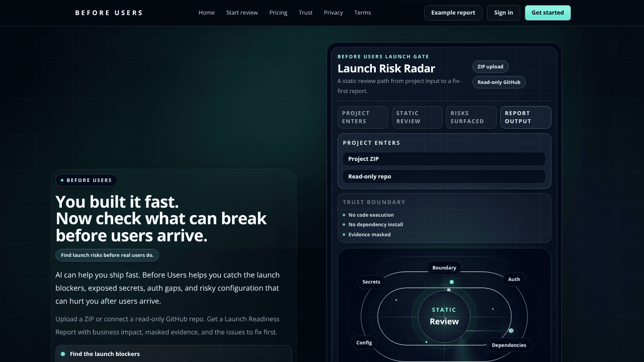Click the Config radar label

pyautogui.click(x=364, y=342)
